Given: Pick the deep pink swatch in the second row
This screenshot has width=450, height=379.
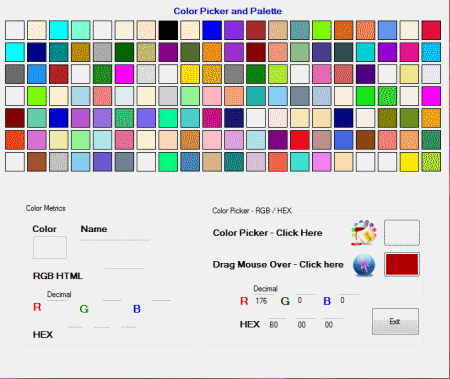Looking at the screenshot, I should point(409,52).
